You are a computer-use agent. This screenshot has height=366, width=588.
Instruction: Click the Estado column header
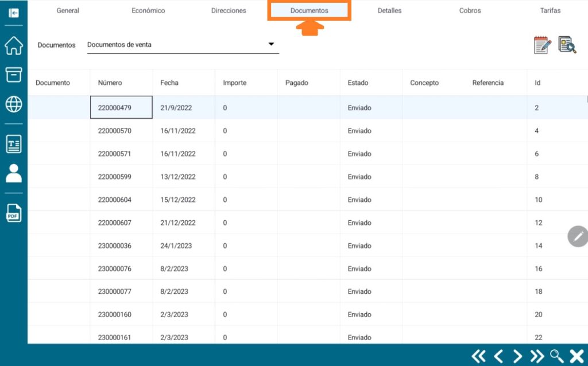[x=358, y=83]
